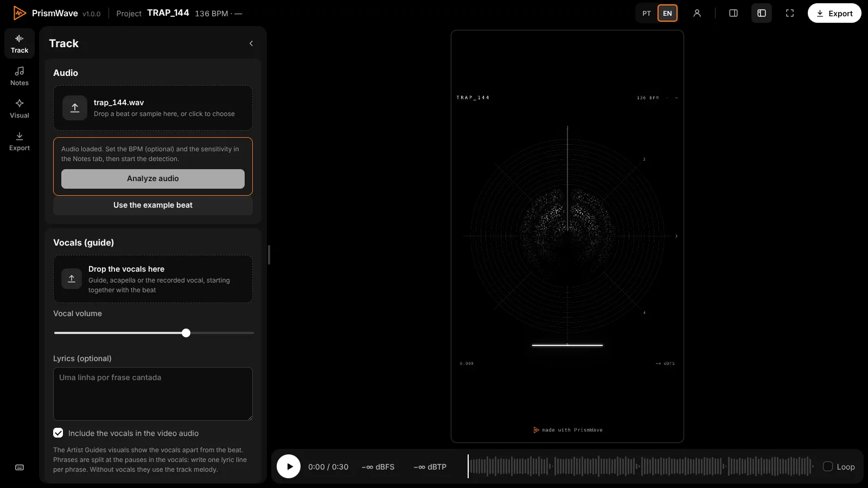Collapse the Track panel with the chevron
868x488 pixels.
(x=251, y=43)
